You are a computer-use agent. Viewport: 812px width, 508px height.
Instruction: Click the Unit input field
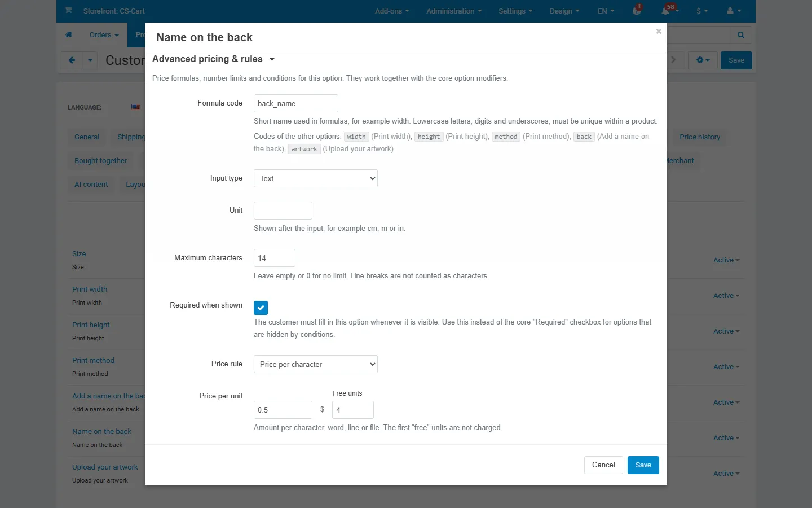pyautogui.click(x=283, y=211)
